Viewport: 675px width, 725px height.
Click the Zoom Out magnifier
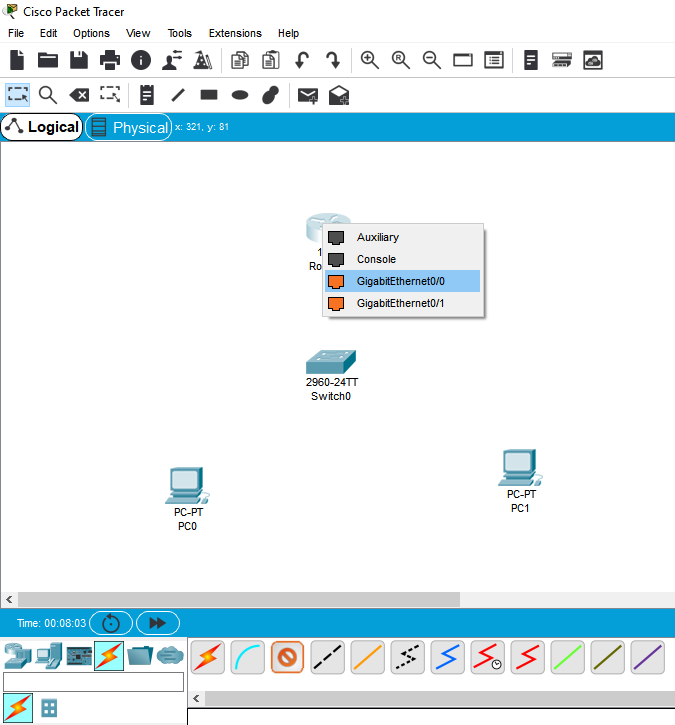[431, 60]
